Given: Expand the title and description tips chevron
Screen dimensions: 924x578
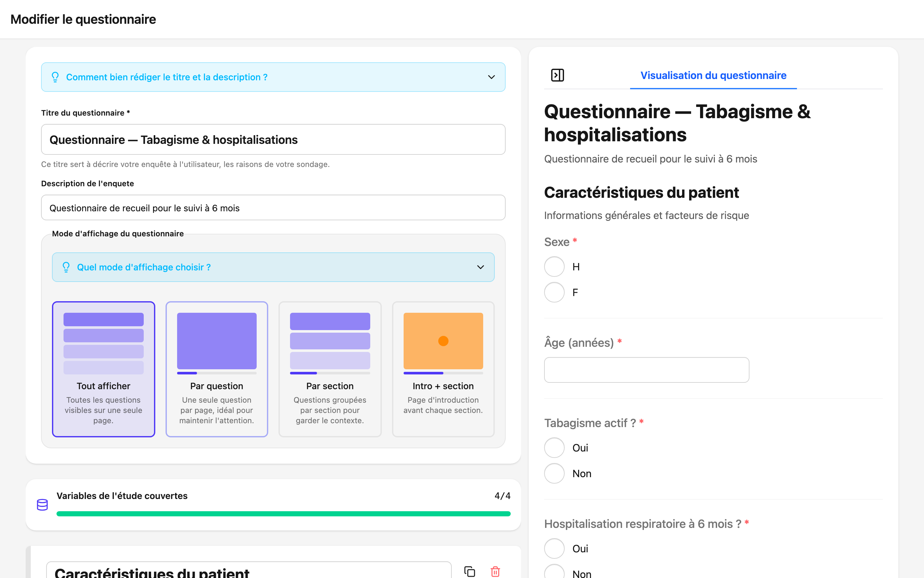Looking at the screenshot, I should pos(492,77).
